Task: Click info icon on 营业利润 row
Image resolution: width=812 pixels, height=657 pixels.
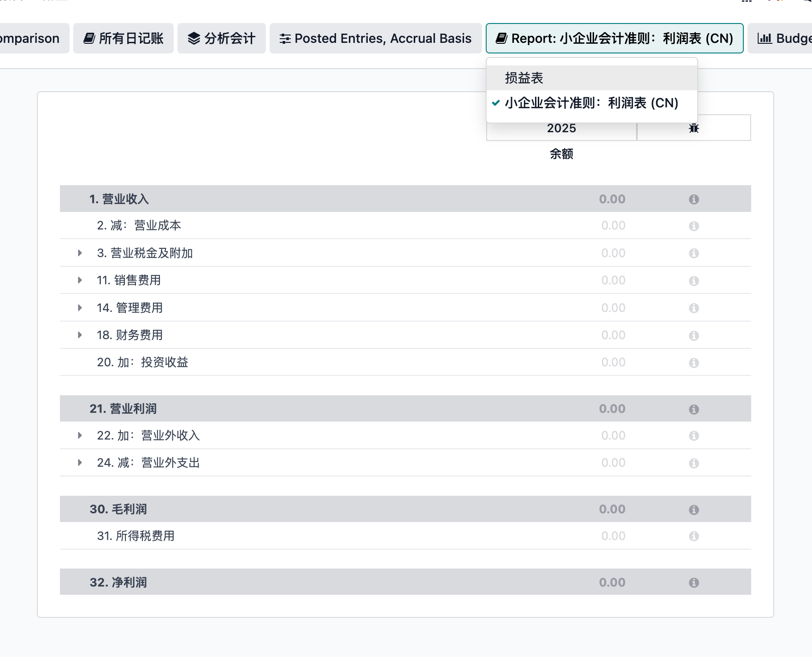Action: [x=694, y=409]
